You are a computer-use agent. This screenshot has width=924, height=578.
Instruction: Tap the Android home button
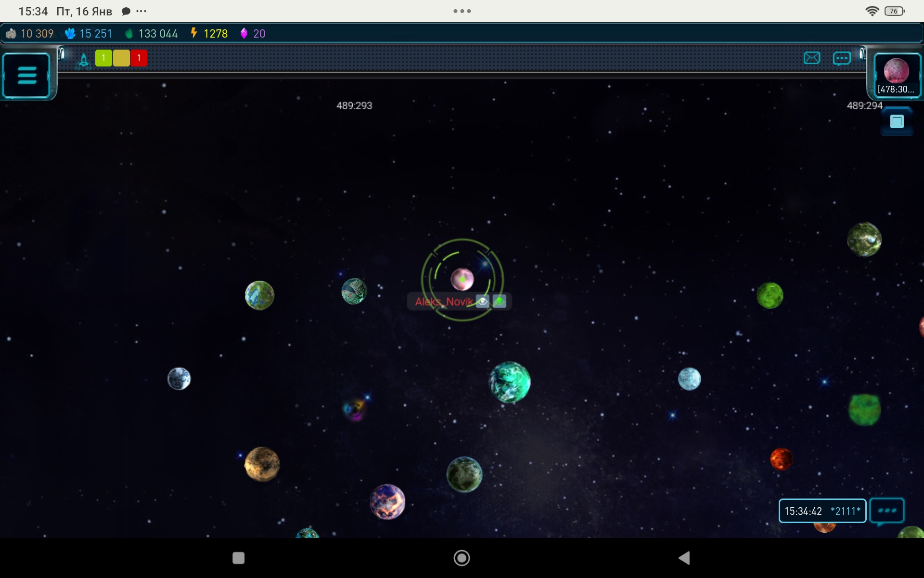click(462, 558)
